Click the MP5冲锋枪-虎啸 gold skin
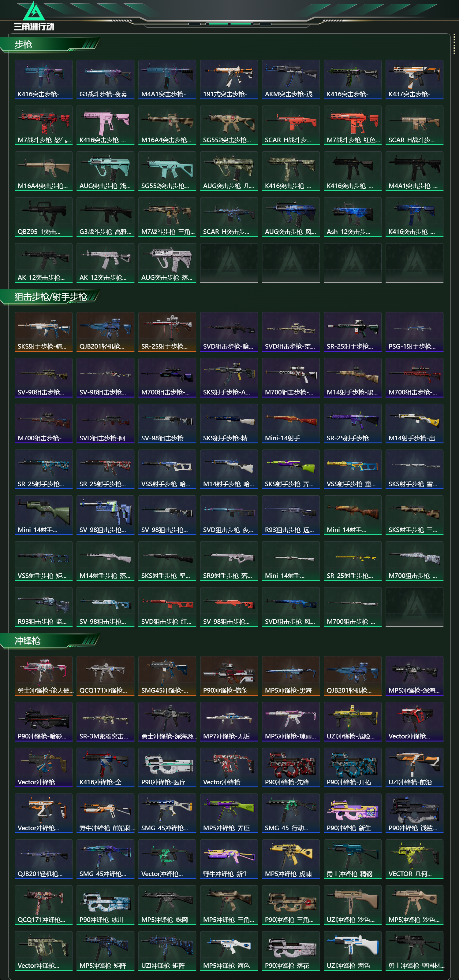This screenshot has height=980, width=459. point(291,859)
